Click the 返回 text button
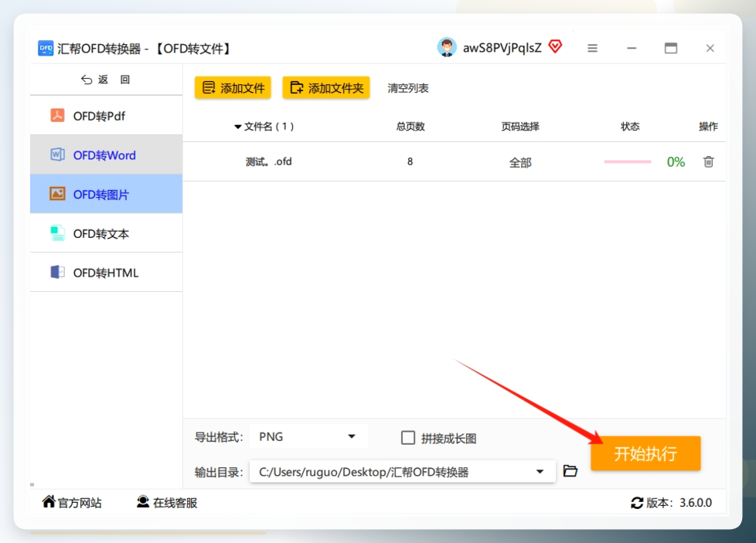This screenshot has width=756, height=543. pos(114,80)
